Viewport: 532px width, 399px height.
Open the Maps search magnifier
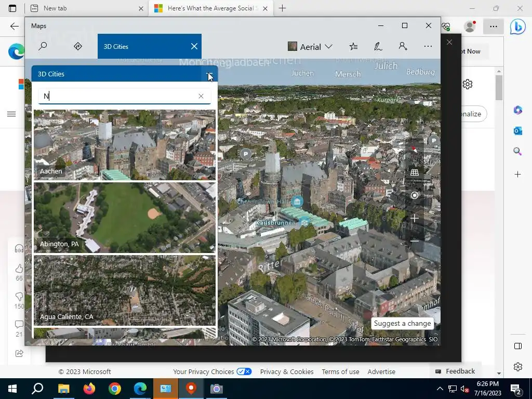coord(43,46)
